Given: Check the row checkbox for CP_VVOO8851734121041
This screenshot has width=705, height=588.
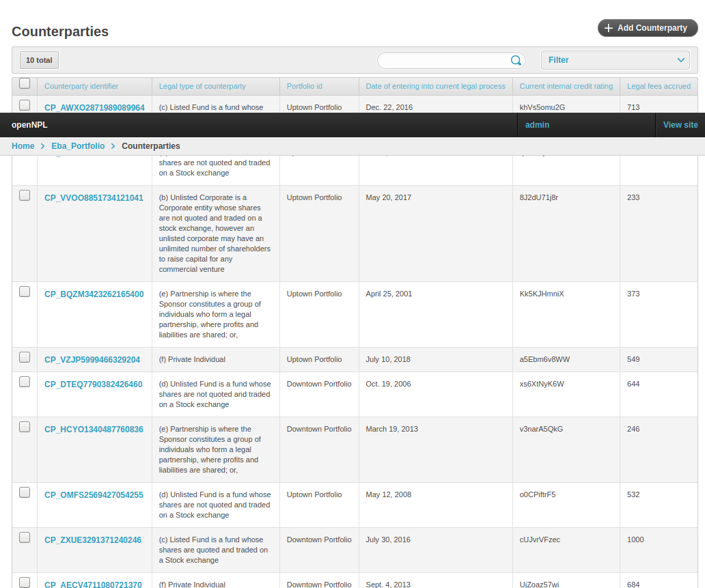Looking at the screenshot, I should coord(25,195).
